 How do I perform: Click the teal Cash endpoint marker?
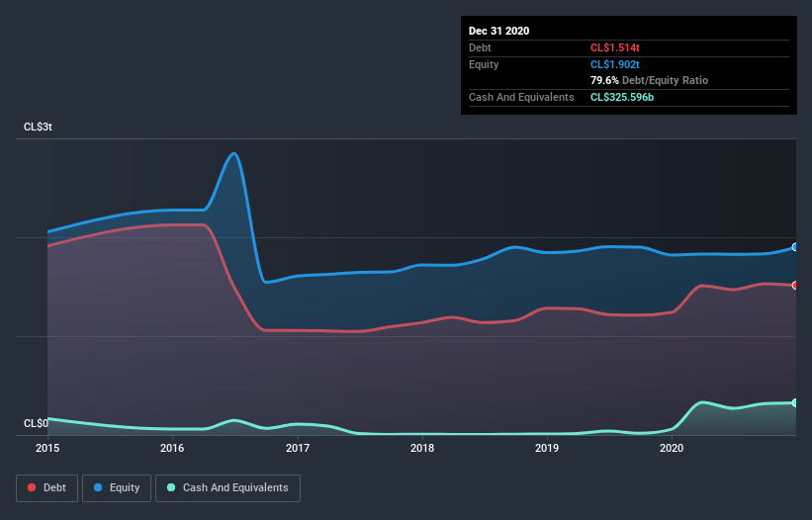pos(795,402)
